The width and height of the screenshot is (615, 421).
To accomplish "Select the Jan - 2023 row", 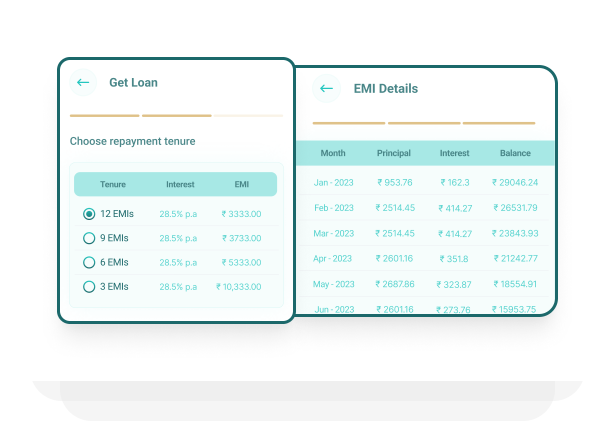I will click(334, 183).
